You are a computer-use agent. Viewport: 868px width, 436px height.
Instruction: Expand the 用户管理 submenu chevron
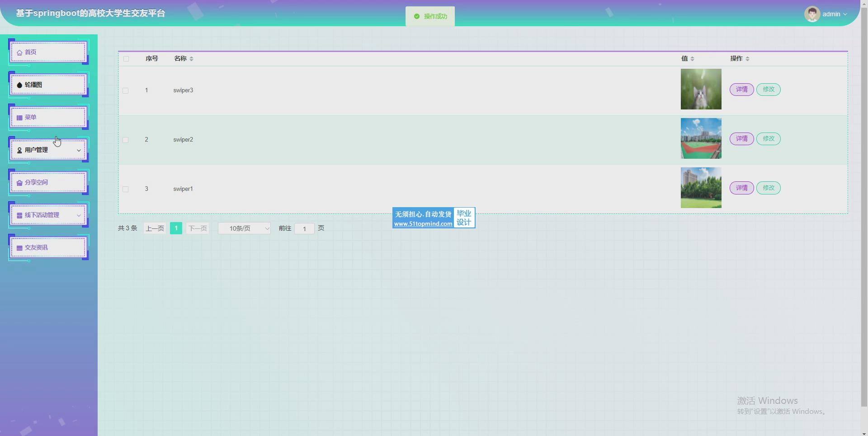click(x=79, y=150)
